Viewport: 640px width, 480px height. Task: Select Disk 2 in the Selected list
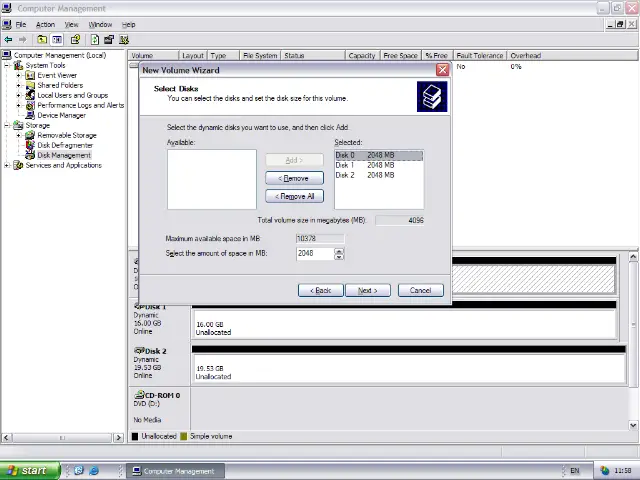(379, 175)
